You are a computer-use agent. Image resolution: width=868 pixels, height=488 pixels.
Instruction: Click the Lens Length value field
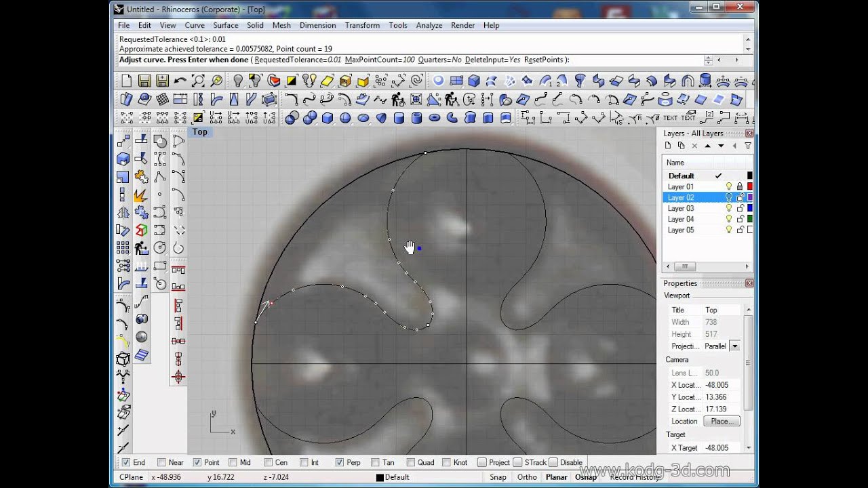click(x=722, y=373)
